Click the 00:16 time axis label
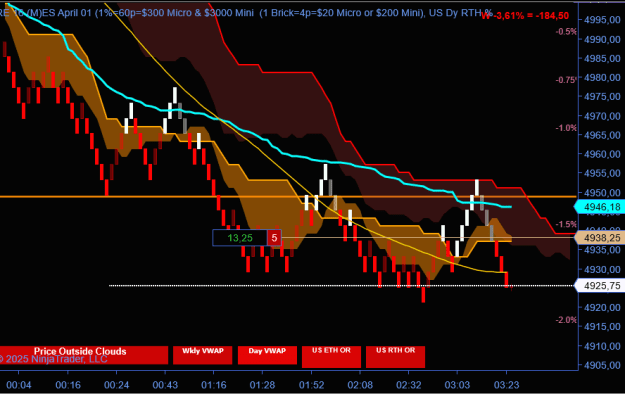Viewport: 625px width, 394px height. tap(68, 385)
